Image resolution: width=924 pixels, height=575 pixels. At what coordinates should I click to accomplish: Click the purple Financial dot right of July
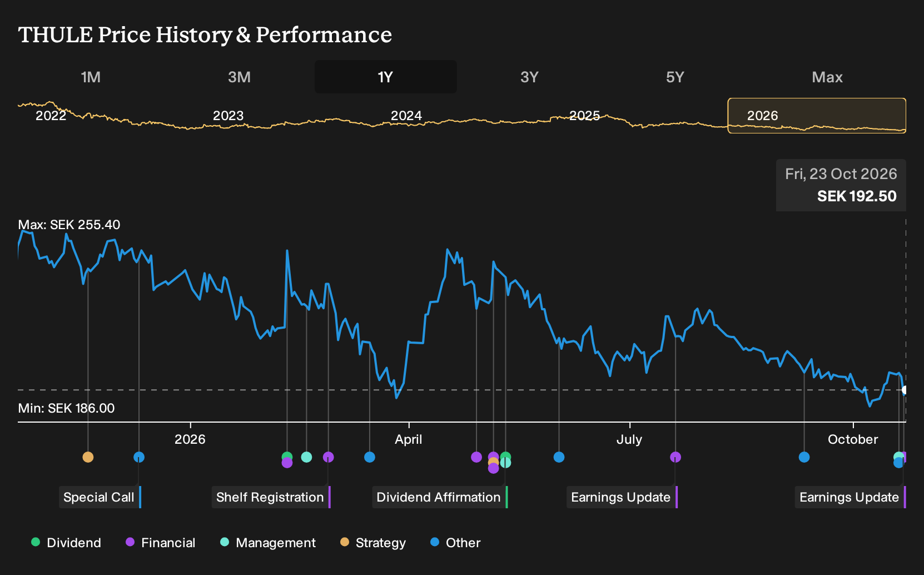[675, 457]
